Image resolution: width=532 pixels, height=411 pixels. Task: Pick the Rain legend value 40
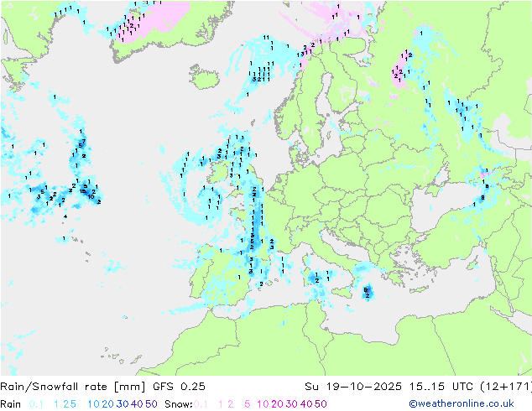point(137,404)
